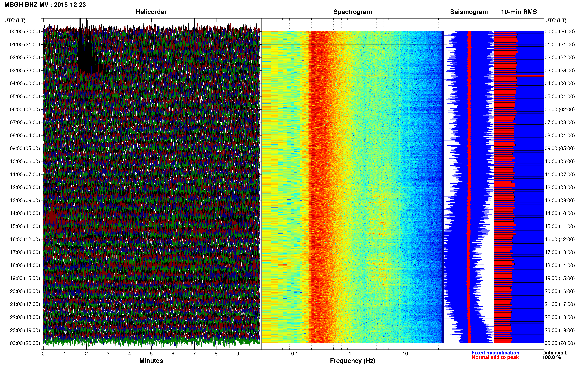588x368 pixels.
Task: Click the "Seismogram" panel heading
Action: click(x=469, y=12)
